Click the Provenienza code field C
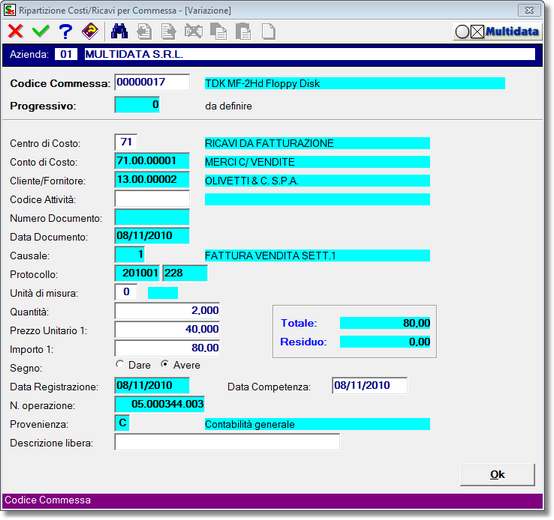The width and height of the screenshot is (554, 520). point(122,423)
